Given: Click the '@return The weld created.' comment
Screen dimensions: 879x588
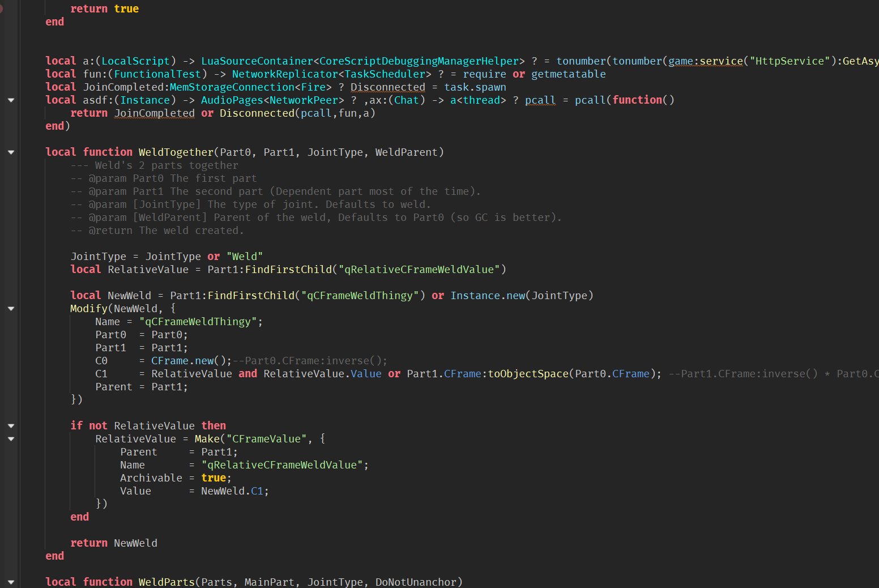Looking at the screenshot, I should point(157,230).
